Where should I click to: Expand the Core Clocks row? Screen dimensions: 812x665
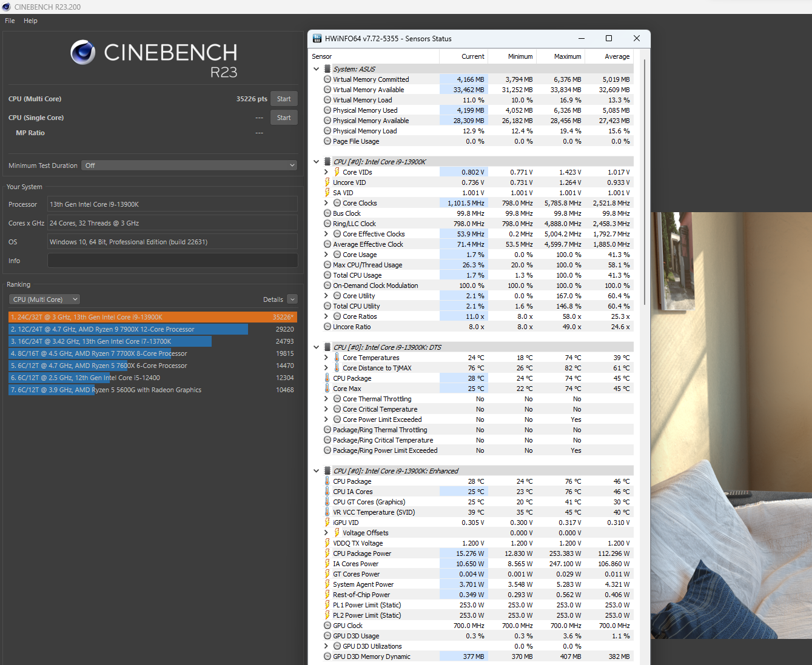(x=326, y=203)
